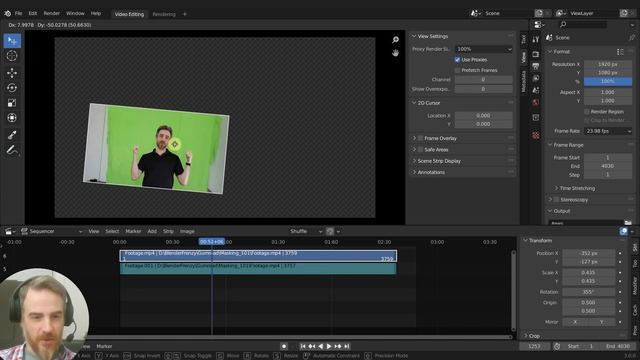Choose the combined Transform tool
This screenshot has height=360, width=640.
(x=12, y=118)
